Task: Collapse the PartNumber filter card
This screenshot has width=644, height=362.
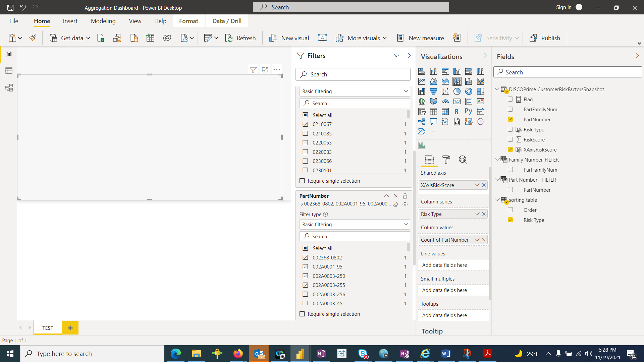Action: [x=386, y=196]
